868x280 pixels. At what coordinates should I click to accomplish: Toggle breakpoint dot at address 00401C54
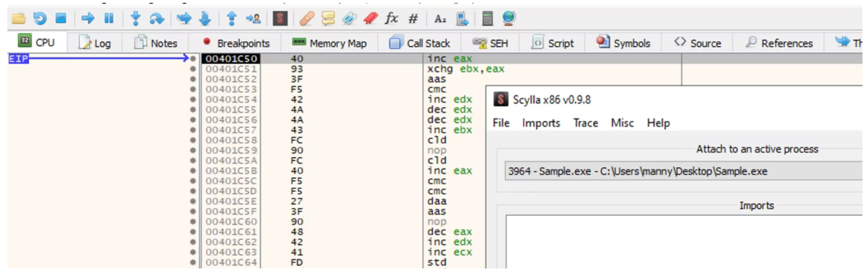tap(193, 100)
